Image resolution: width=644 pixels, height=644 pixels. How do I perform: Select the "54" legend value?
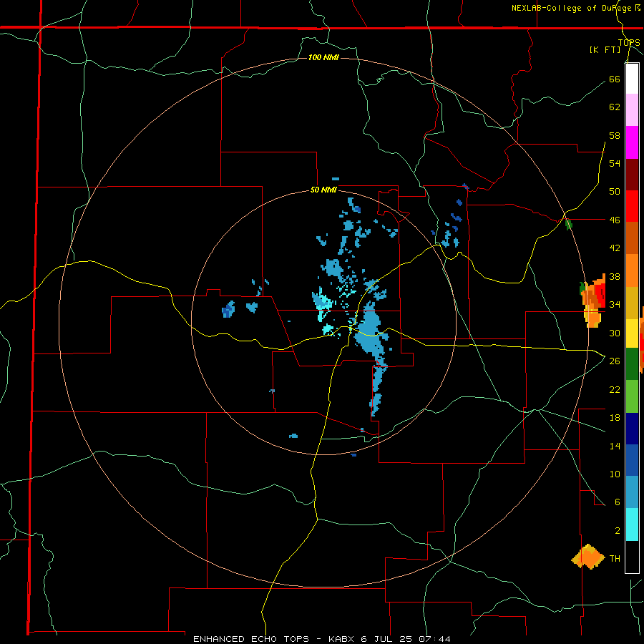tap(615, 163)
